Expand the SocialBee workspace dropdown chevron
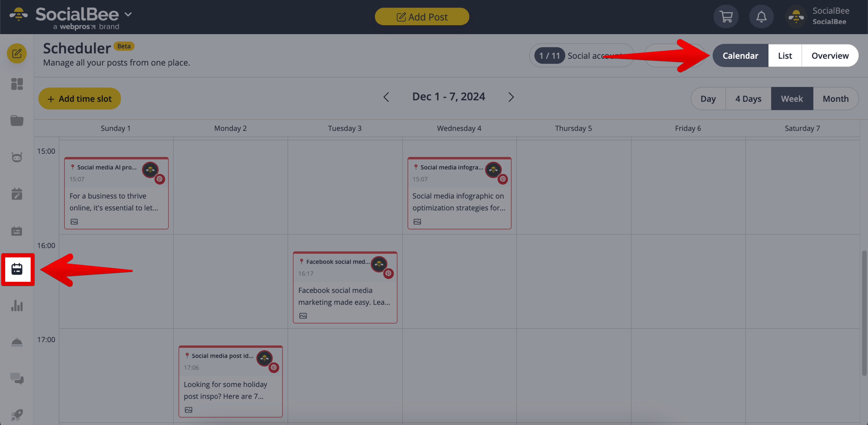This screenshot has width=868, height=425. (128, 14)
